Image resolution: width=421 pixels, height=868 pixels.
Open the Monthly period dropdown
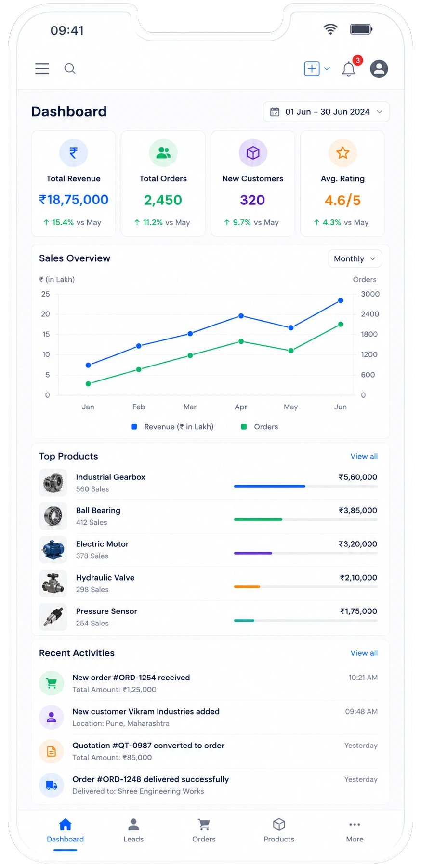pyautogui.click(x=355, y=258)
